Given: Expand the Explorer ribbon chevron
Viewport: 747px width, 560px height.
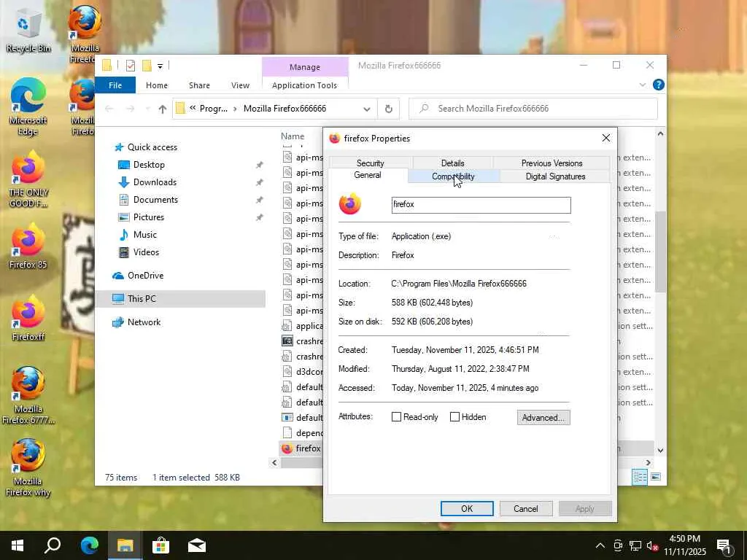Looking at the screenshot, I should click(642, 85).
